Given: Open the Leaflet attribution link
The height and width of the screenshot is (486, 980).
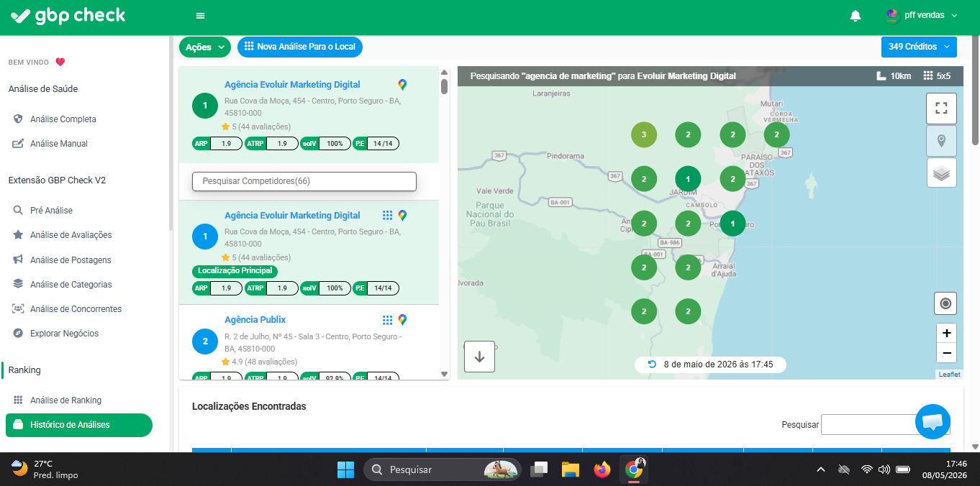Looking at the screenshot, I should pyautogui.click(x=949, y=375).
